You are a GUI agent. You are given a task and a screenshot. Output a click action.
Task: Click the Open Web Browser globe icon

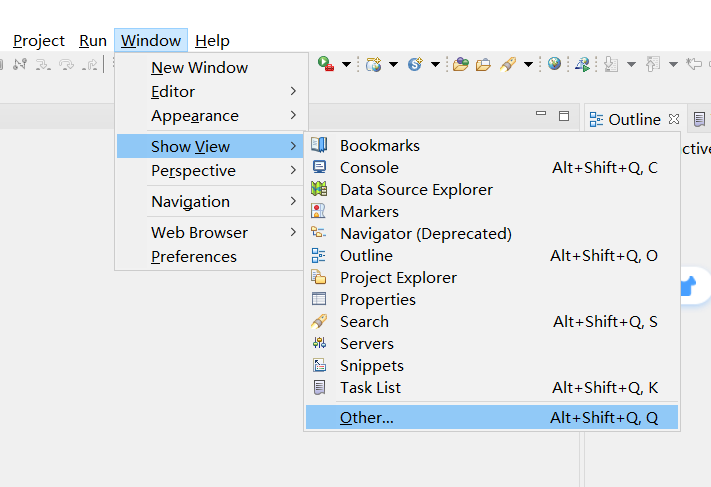coord(554,63)
